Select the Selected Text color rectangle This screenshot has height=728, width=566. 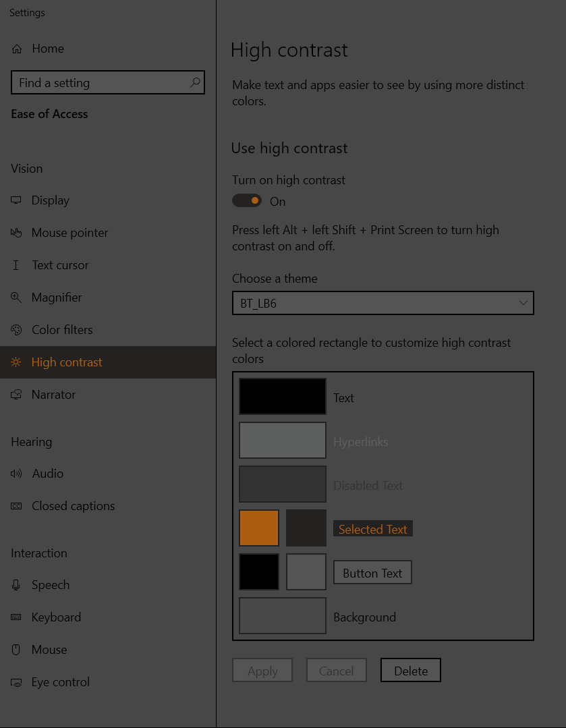258,528
